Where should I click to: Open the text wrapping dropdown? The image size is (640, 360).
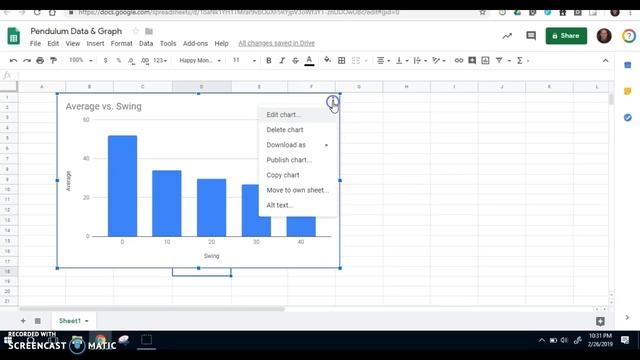420,60
